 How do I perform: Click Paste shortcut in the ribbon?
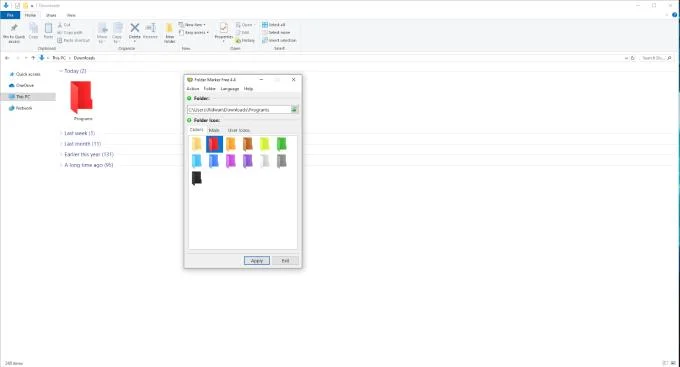(x=74, y=40)
